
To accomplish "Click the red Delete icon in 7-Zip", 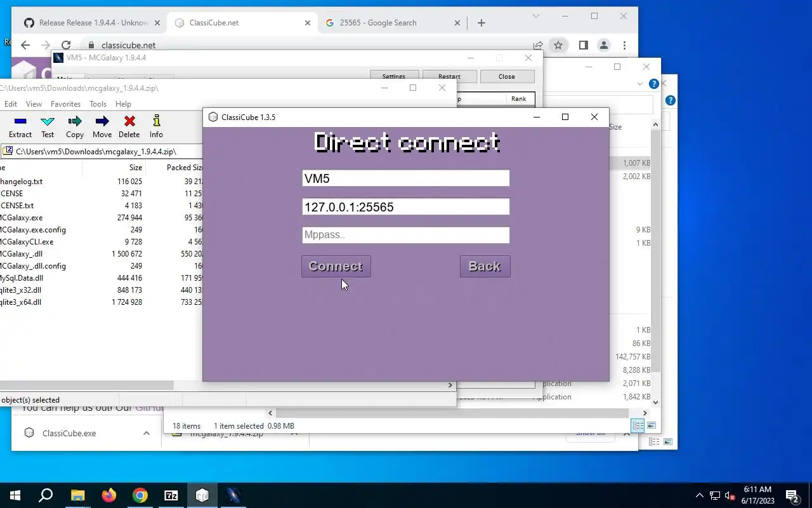I will tap(129, 127).
